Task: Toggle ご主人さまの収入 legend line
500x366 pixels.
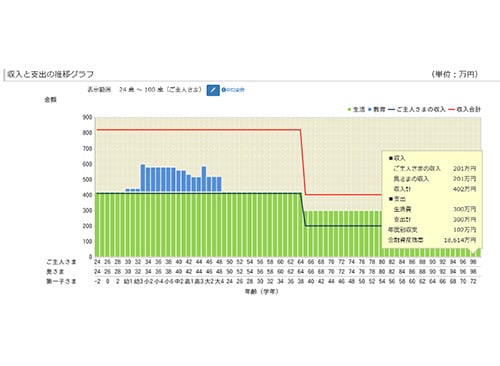Action: [x=417, y=109]
